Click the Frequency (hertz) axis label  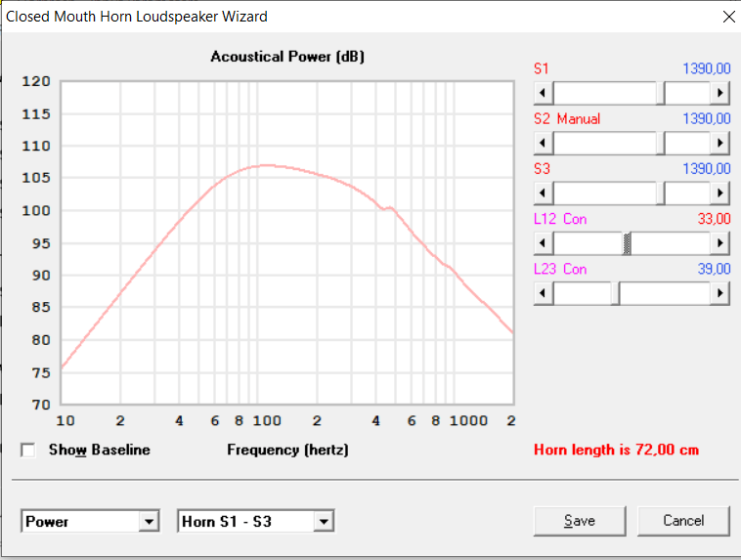pyautogui.click(x=287, y=450)
